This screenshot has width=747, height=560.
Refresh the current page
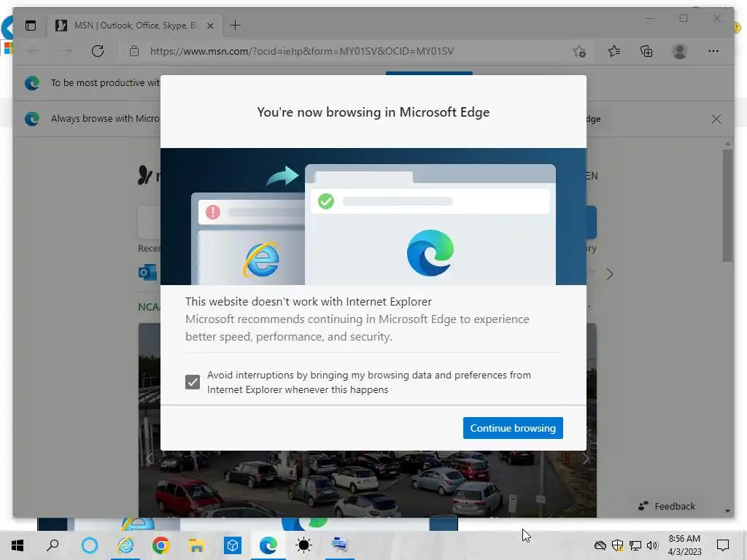98,51
